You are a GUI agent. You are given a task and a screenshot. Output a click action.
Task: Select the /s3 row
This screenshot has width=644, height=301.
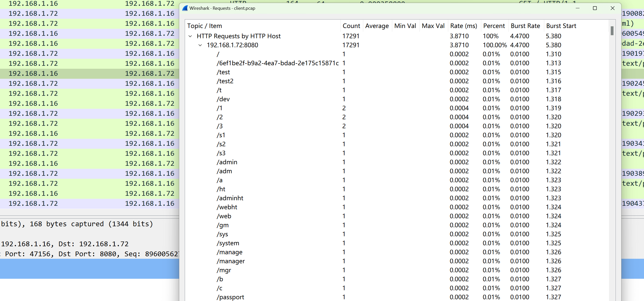click(x=397, y=153)
